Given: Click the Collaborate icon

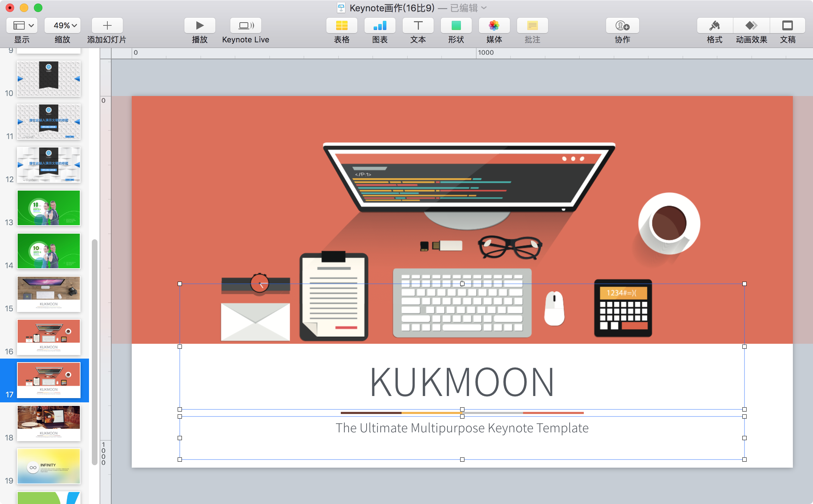Looking at the screenshot, I should click(622, 26).
